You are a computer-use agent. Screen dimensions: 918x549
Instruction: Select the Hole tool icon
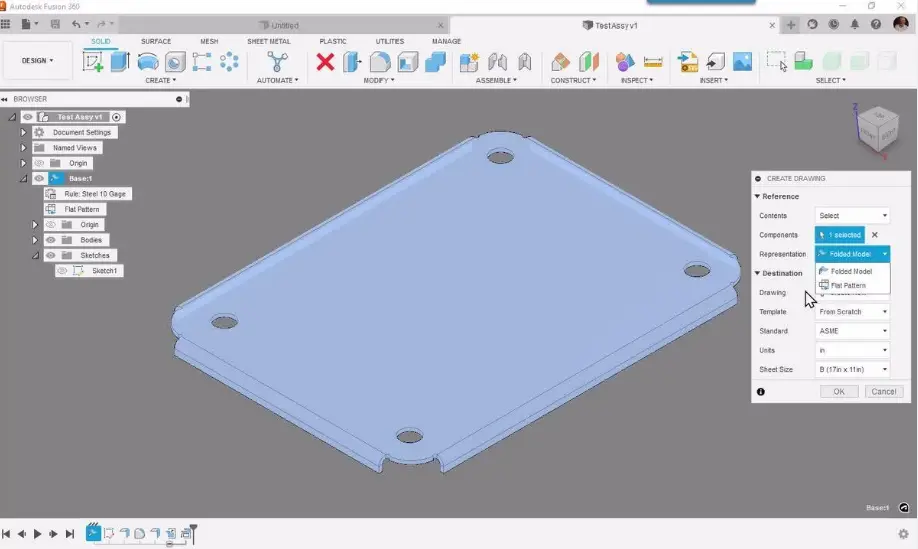[x=174, y=61]
